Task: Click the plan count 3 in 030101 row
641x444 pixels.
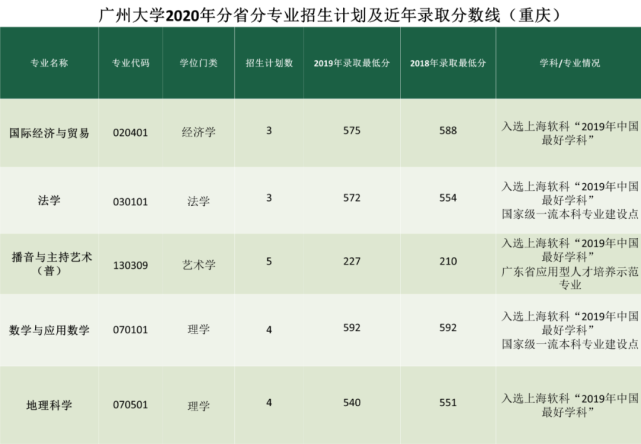Action: [269, 198]
